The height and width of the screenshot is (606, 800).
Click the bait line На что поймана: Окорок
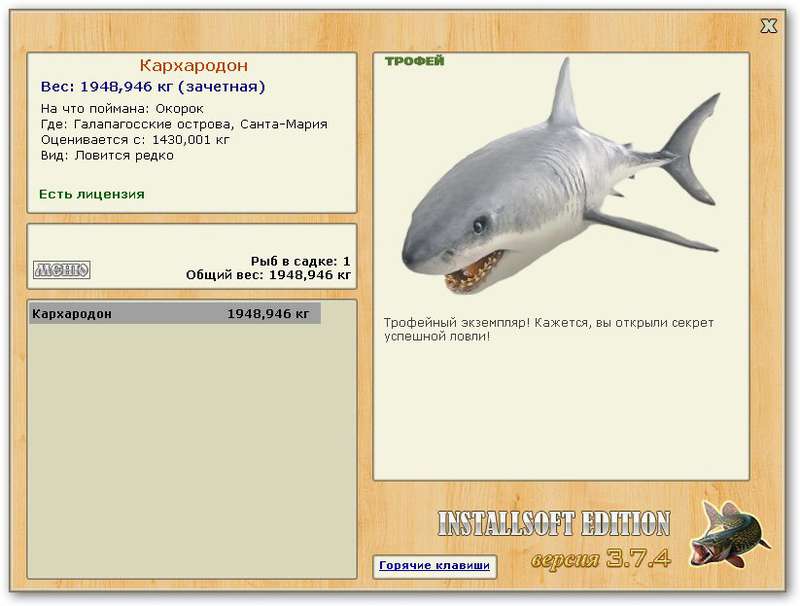pos(122,109)
